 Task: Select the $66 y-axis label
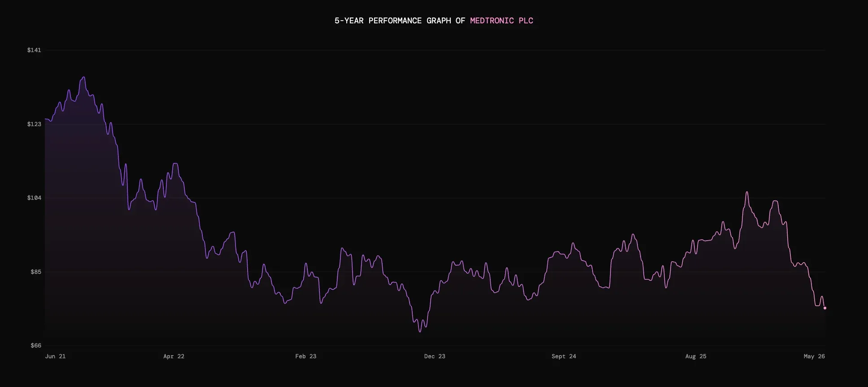coord(36,346)
